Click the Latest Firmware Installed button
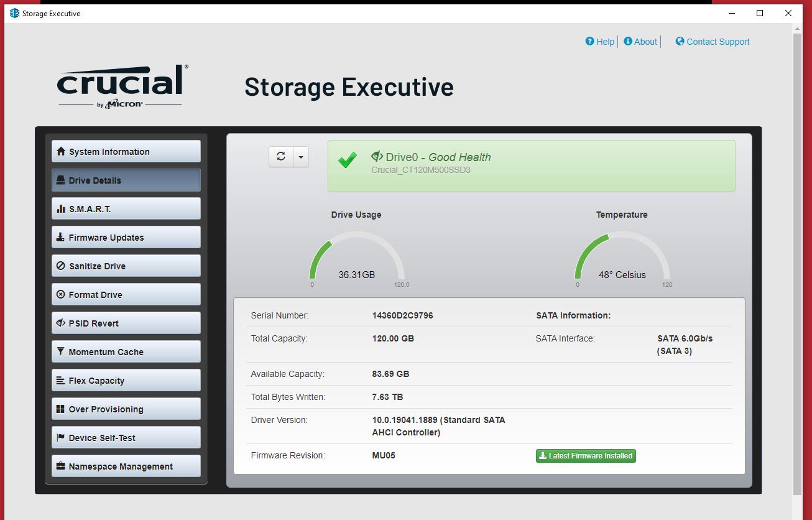This screenshot has height=520, width=812. click(x=586, y=456)
